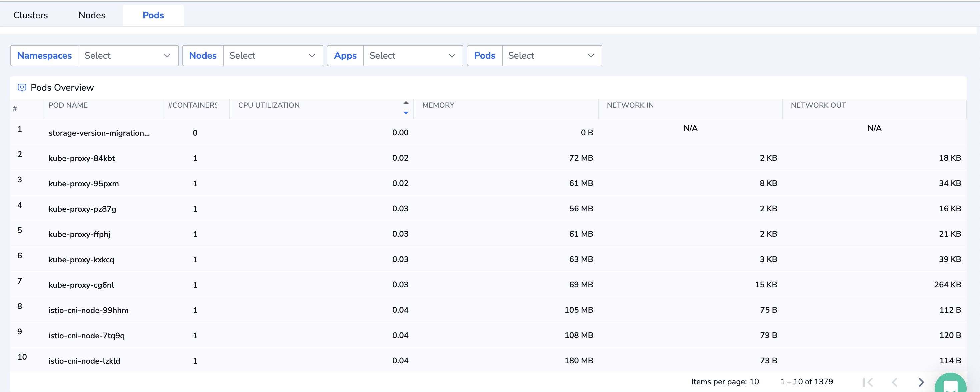
Task: Open the Namespaces Select dropdown
Action: pos(128,56)
